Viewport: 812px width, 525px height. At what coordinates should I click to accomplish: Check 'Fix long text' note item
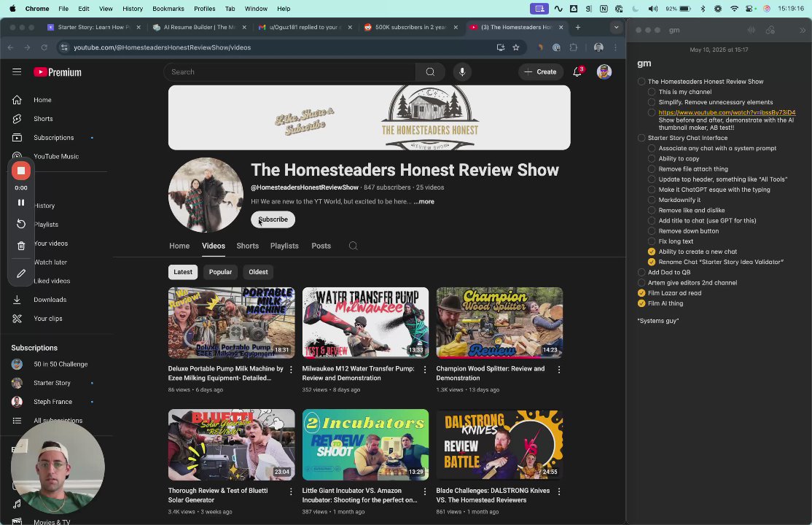652,241
